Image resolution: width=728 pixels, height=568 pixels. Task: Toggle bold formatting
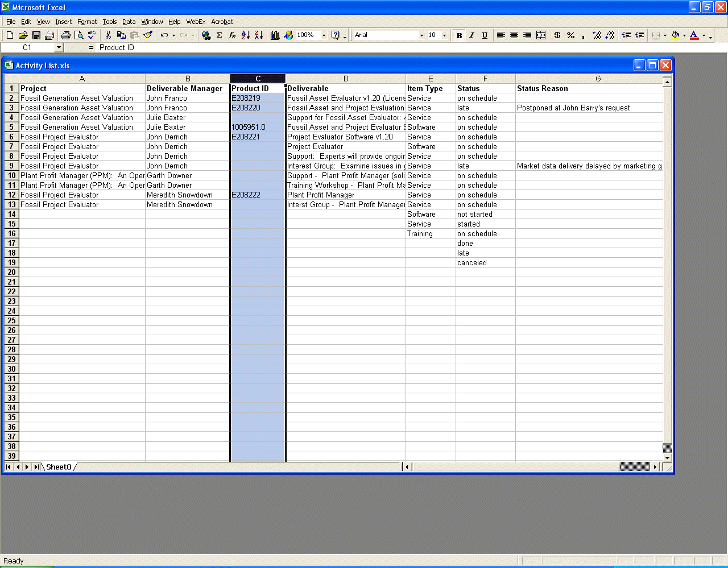point(459,35)
